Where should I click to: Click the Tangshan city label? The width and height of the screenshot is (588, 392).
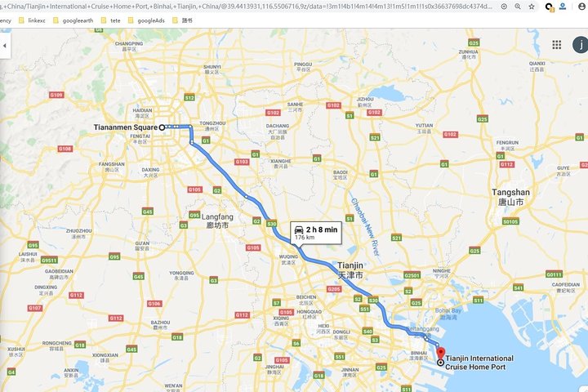[510, 197]
